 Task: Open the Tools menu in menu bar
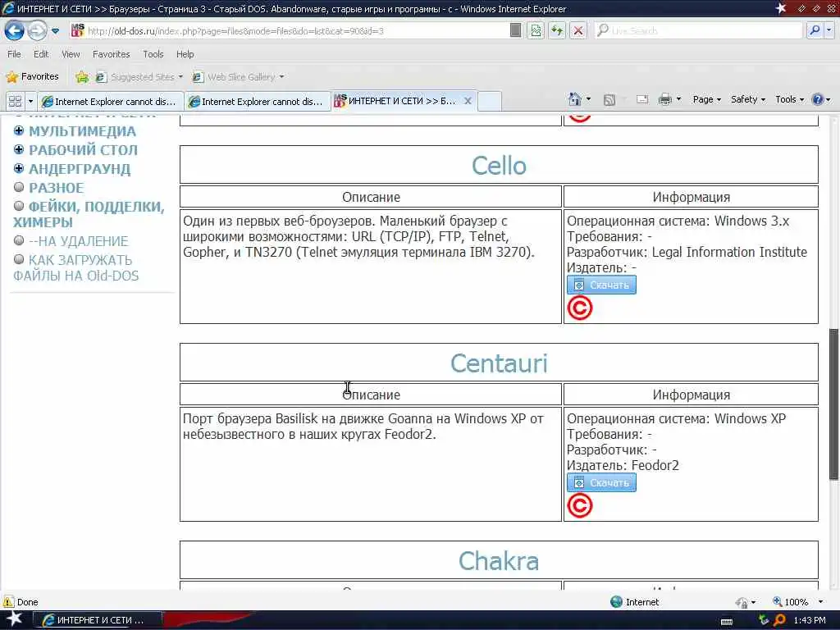153,54
